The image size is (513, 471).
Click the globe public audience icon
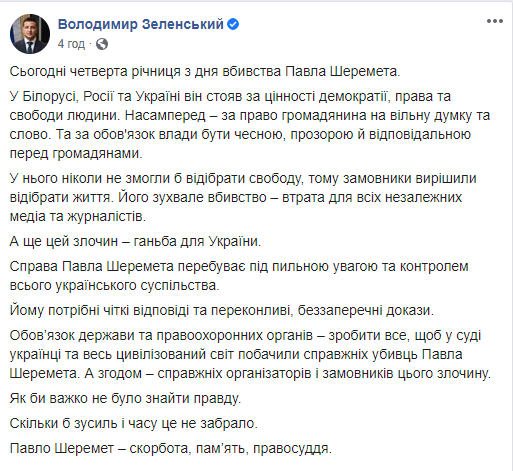(x=102, y=44)
